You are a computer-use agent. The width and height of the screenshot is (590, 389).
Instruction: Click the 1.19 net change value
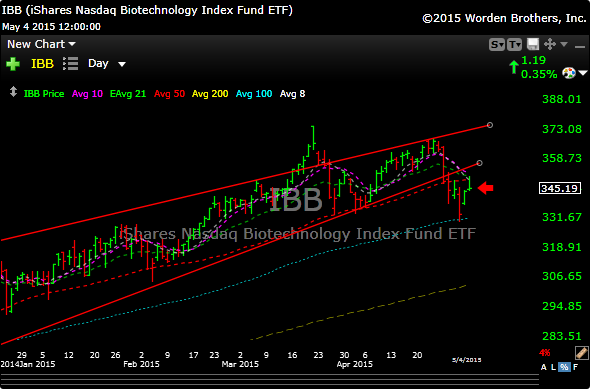click(534, 60)
